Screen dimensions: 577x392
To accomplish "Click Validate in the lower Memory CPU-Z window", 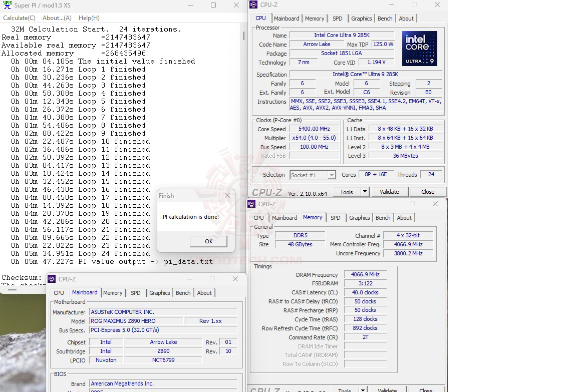I will point(387,389).
